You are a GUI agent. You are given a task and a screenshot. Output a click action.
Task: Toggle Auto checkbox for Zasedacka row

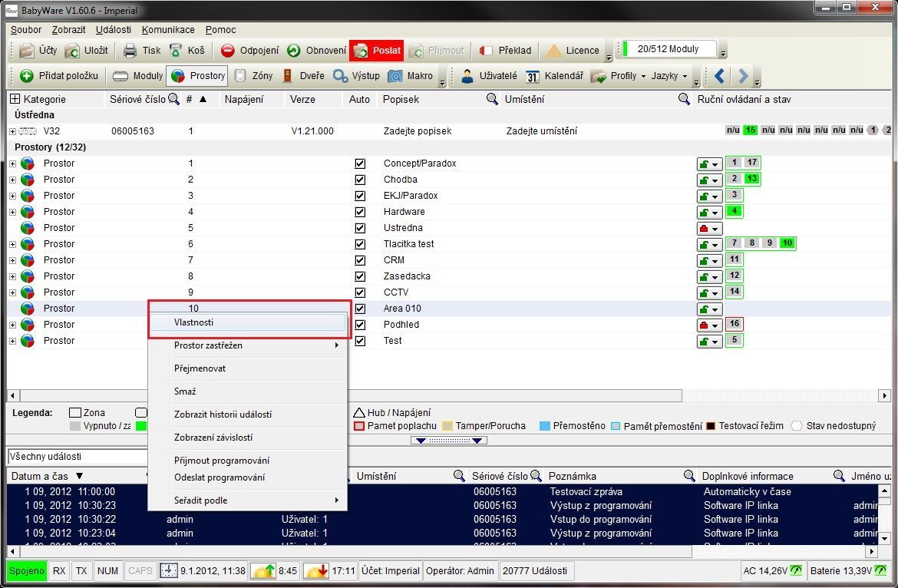(x=360, y=276)
